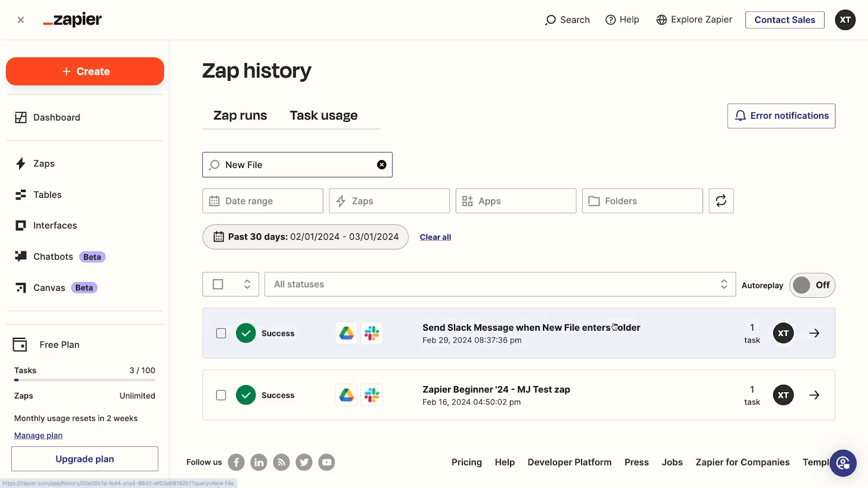Click XT avatar on Send Slack Message row
868x488 pixels.
click(x=783, y=333)
